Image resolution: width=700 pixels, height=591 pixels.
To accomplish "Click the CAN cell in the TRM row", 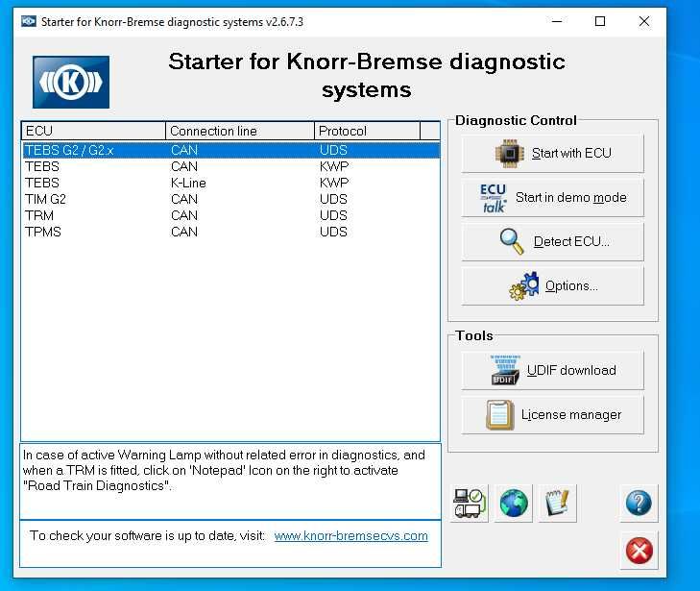I will [x=184, y=215].
